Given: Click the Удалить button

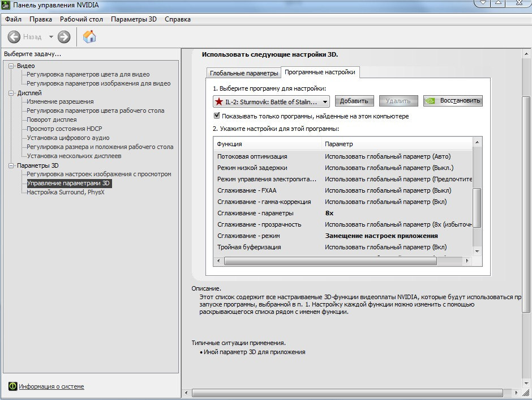Looking at the screenshot, I should click(398, 101).
